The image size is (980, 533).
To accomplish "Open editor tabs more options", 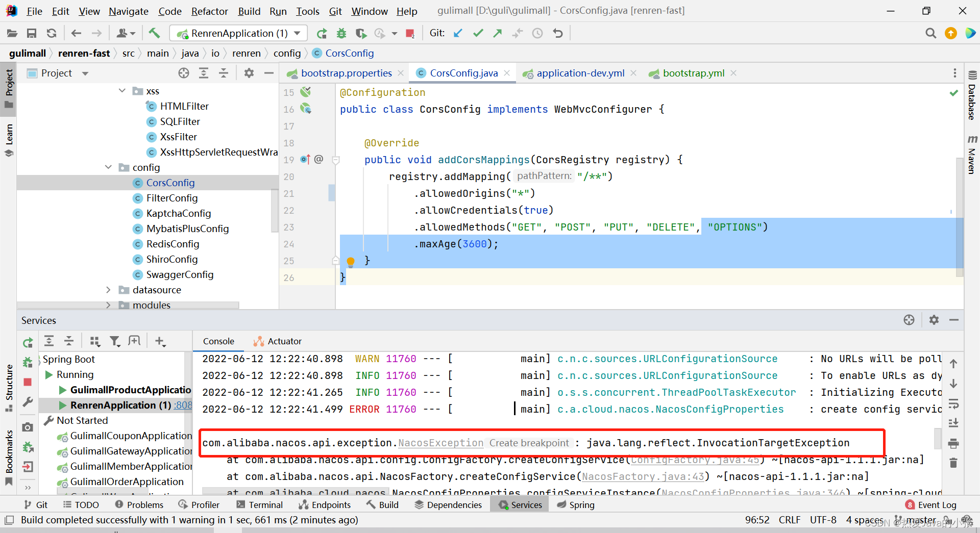I will (955, 73).
